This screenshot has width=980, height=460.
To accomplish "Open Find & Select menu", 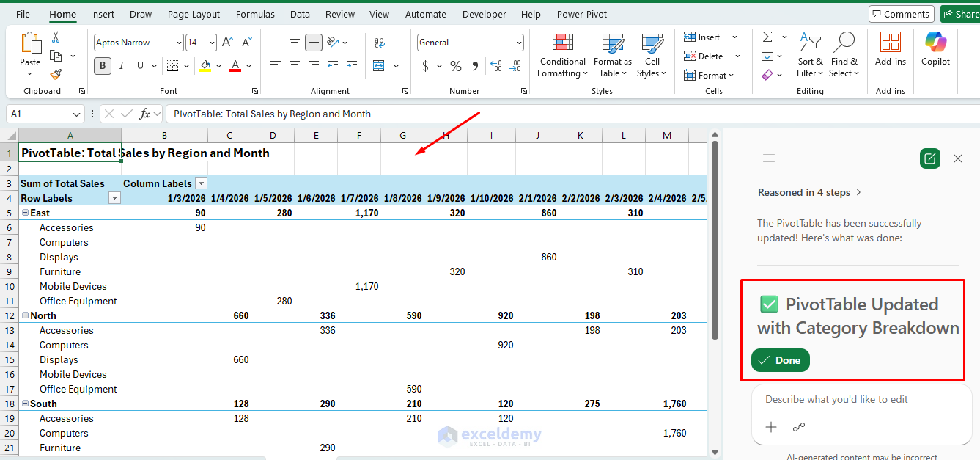I will pos(844,55).
